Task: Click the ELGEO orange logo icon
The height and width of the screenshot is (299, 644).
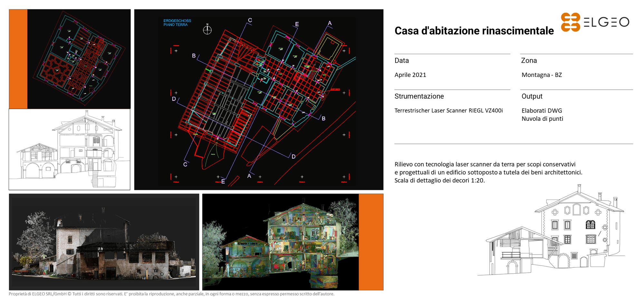Action: pos(570,22)
